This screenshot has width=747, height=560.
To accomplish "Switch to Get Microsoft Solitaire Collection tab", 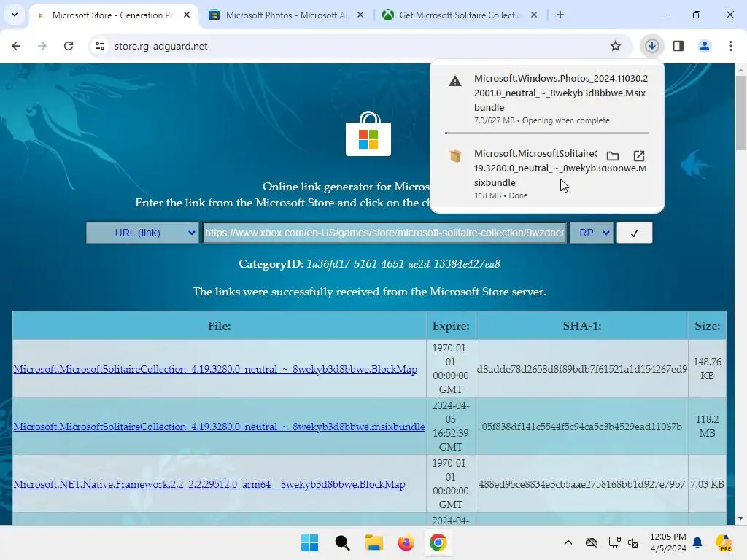I will [x=460, y=15].
